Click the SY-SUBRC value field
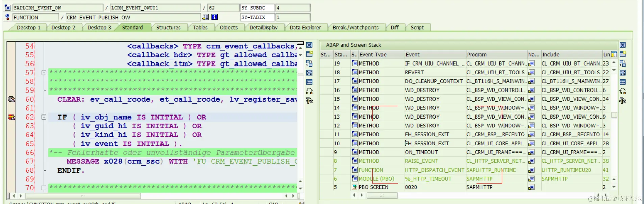Viewport: 644px width, 204px height. tap(293, 8)
